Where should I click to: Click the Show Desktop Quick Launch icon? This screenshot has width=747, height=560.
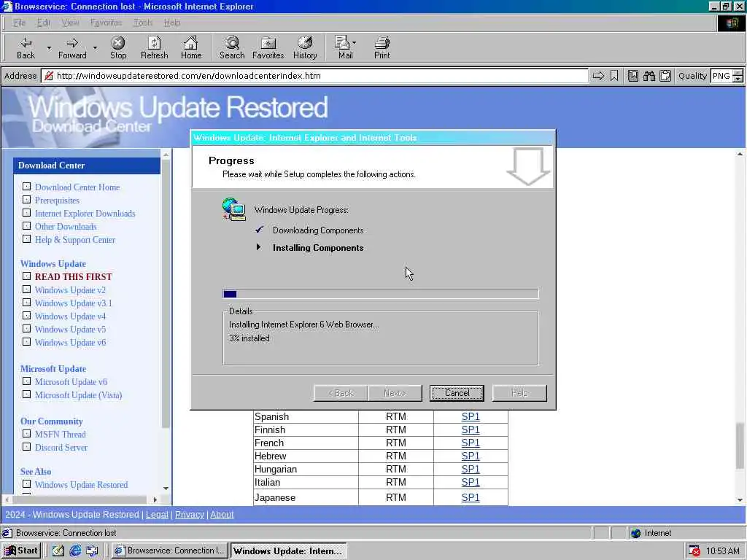(58, 551)
